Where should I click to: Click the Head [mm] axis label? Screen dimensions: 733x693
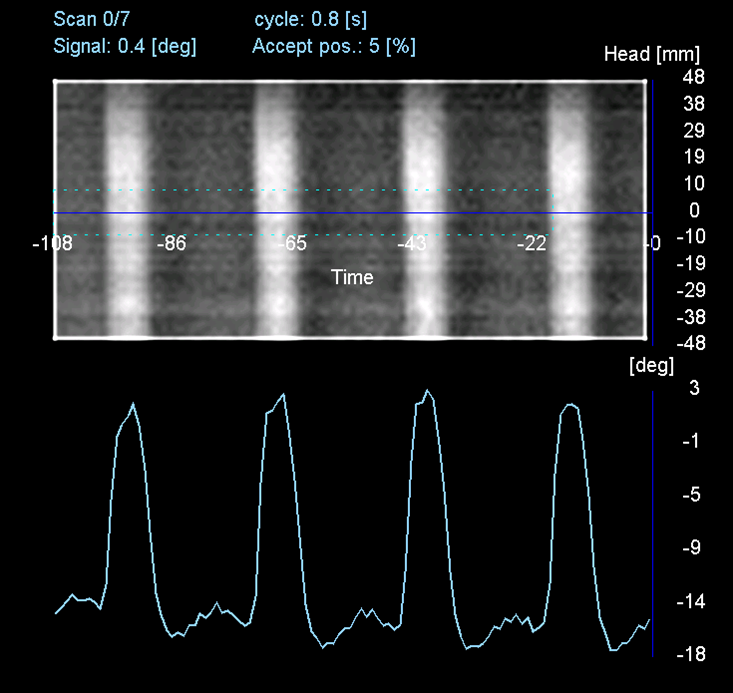coord(651,54)
